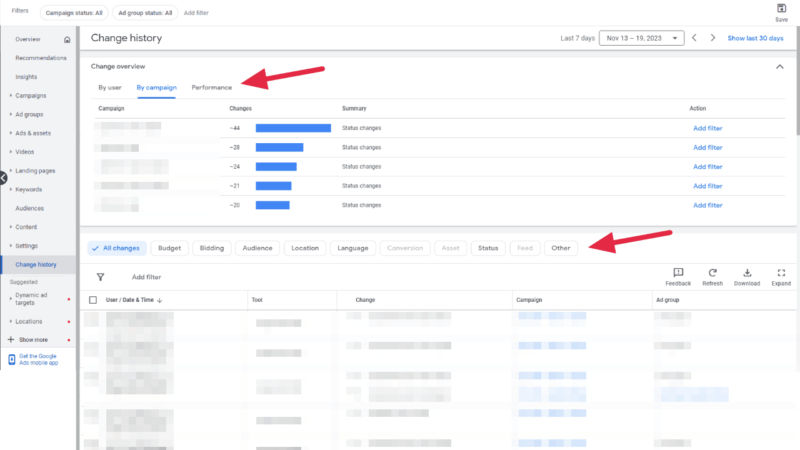Toggle the All changes filter chip

[x=117, y=248]
